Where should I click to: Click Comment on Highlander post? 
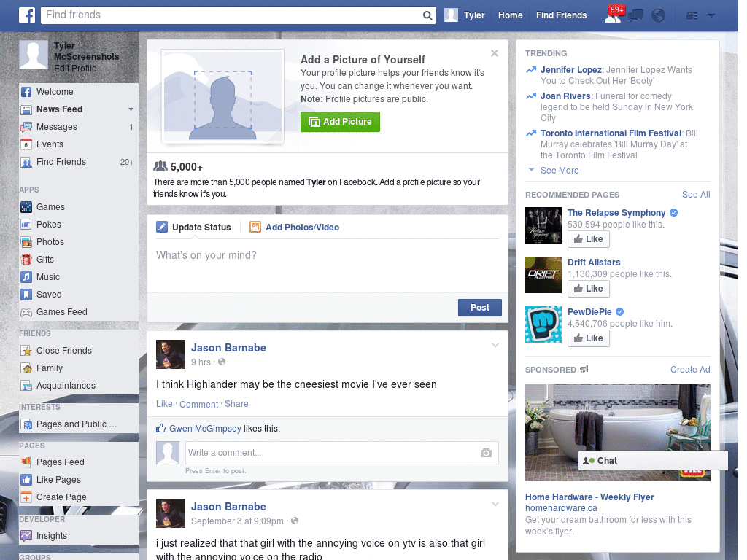point(198,404)
